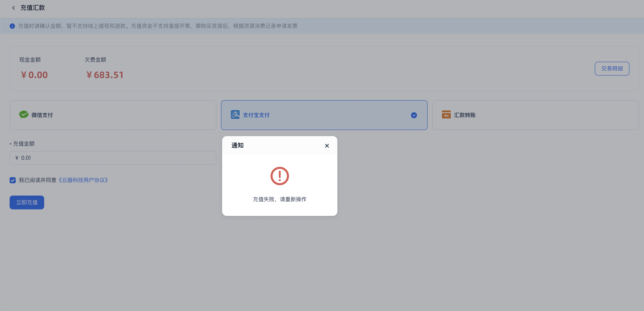
Task: Click the 我已阅读并同意 label text
Action: (38, 180)
